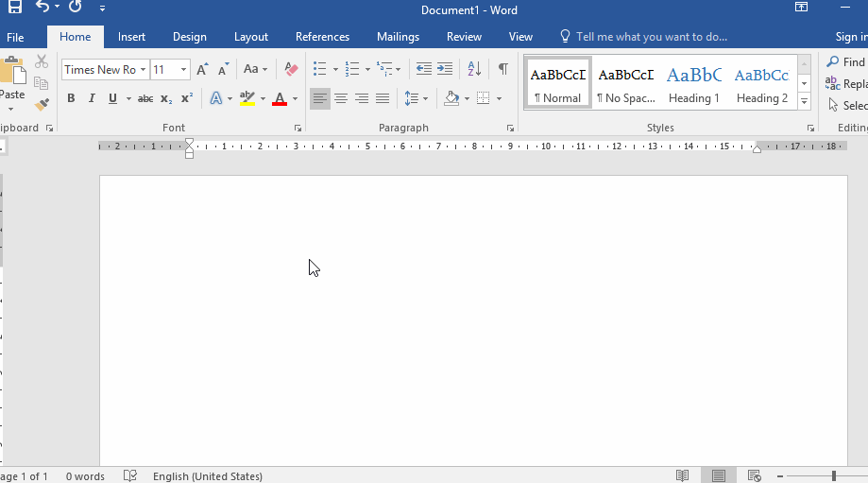Screen dimensions: 868x483
Task: Click the Sort A-Z icon
Action: pyautogui.click(x=474, y=69)
